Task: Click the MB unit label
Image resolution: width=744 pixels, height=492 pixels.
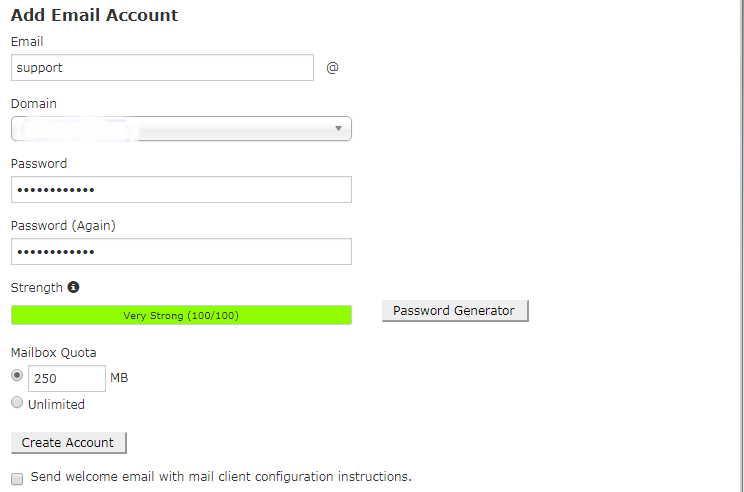Action: (119, 378)
